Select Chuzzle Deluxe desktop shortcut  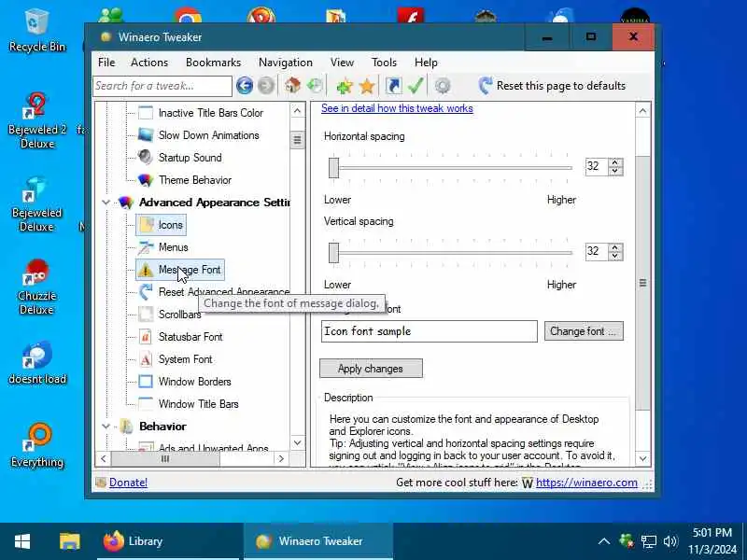tap(36, 287)
